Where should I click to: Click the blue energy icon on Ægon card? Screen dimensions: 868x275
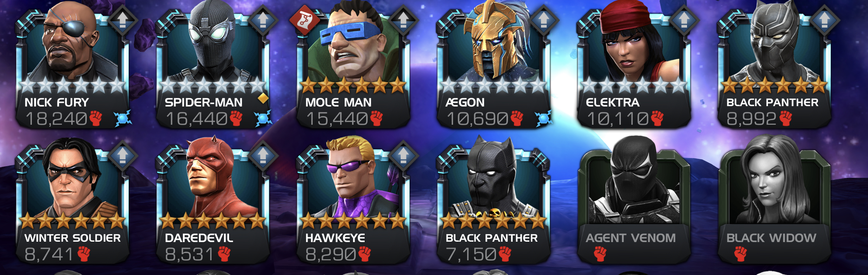pyautogui.click(x=544, y=119)
